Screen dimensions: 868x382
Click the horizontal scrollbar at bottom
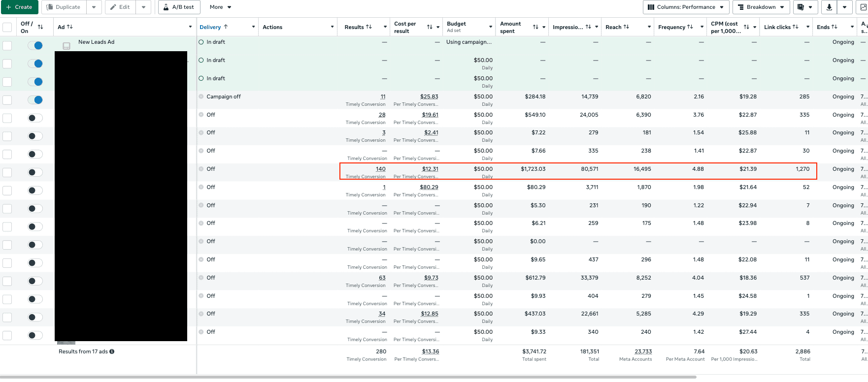pos(348,377)
